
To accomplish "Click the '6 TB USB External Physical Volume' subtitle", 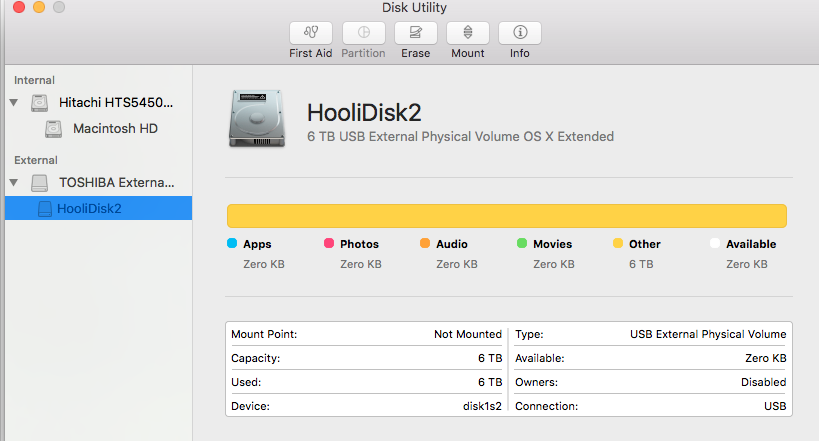I will pos(460,137).
